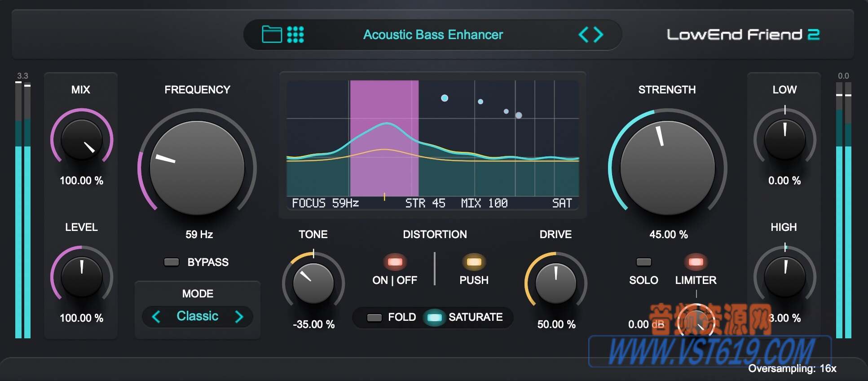The image size is (868, 381).
Task: Click the SAT readout in the display
Action: (562, 203)
